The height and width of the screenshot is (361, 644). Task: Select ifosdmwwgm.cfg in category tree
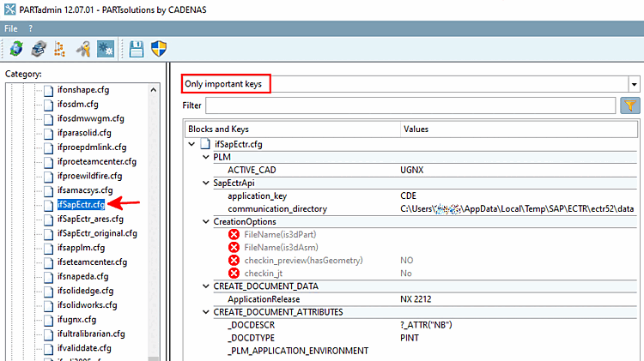coord(90,118)
